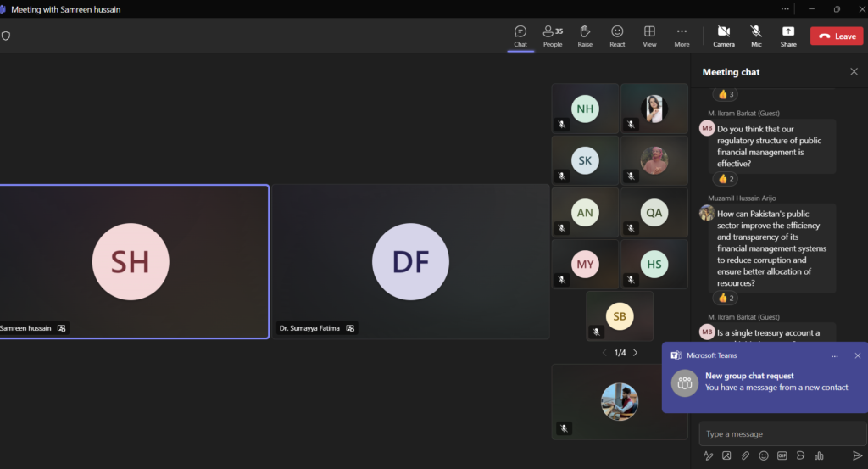Screen dimensions: 868x469
Task: Open the New group chat request notification
Action: click(765, 377)
